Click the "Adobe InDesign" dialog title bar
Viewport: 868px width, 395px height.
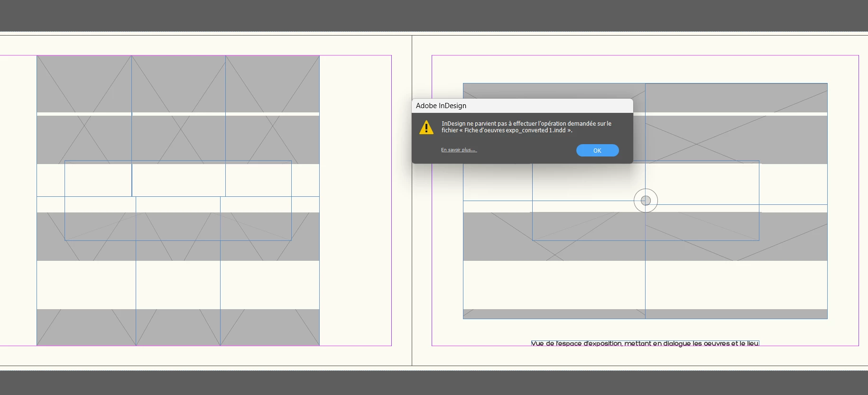[x=522, y=106]
